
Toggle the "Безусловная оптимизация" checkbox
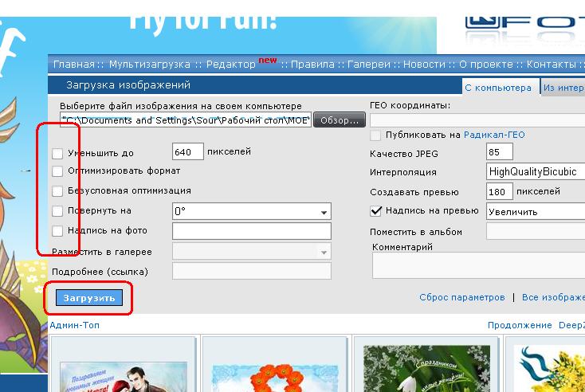[57, 191]
